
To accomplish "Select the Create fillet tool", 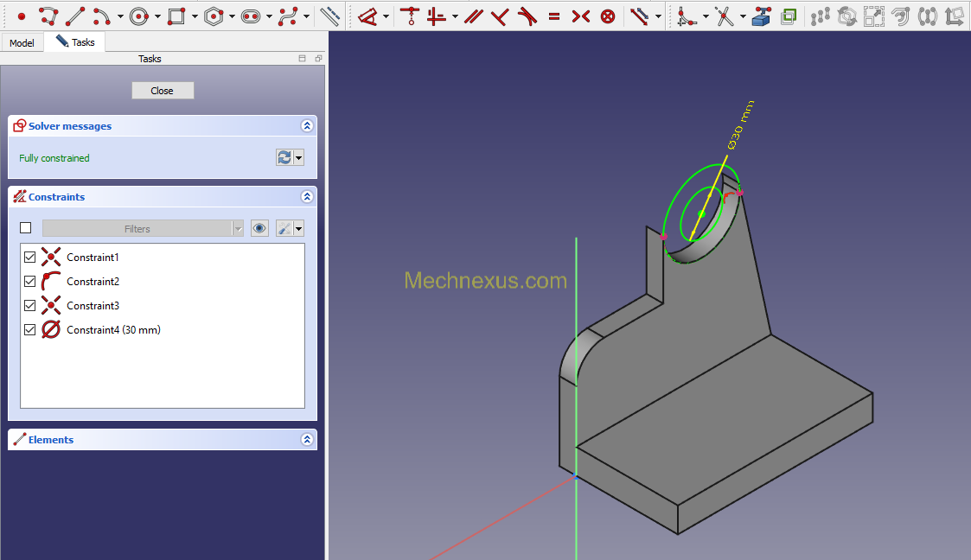I will (687, 16).
